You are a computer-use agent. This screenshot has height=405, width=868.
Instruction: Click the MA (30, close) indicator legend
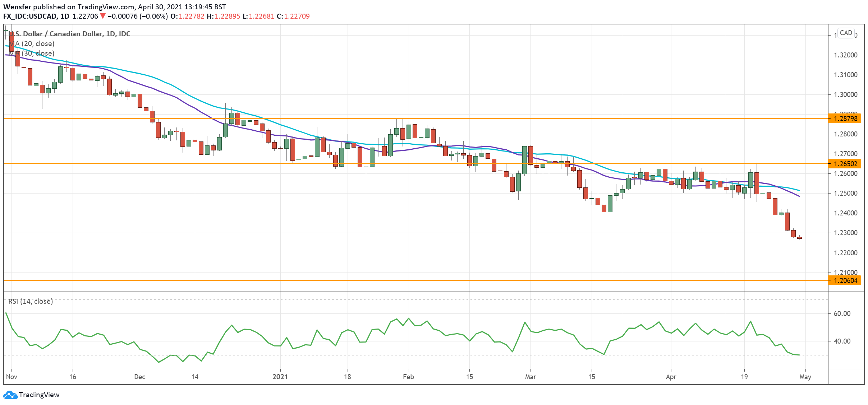[32, 53]
